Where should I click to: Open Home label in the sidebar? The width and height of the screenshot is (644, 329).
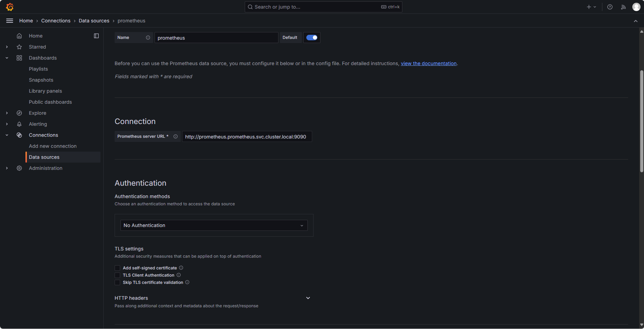(36, 36)
